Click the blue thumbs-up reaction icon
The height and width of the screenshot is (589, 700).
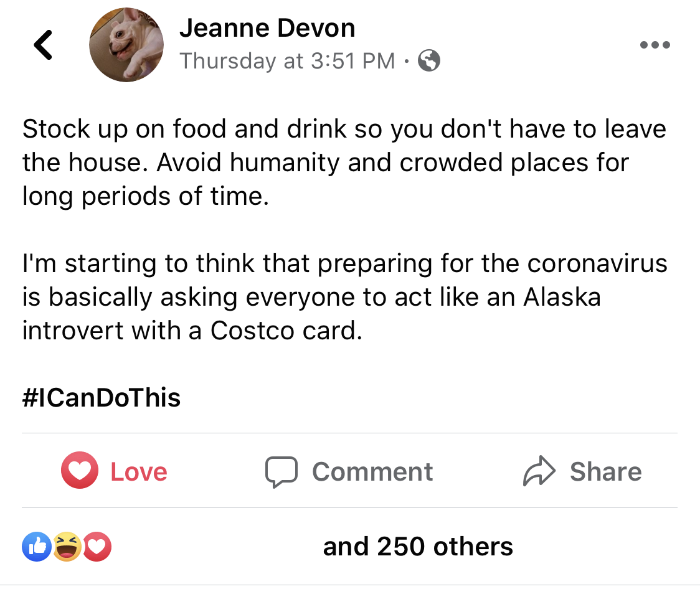[x=37, y=547]
